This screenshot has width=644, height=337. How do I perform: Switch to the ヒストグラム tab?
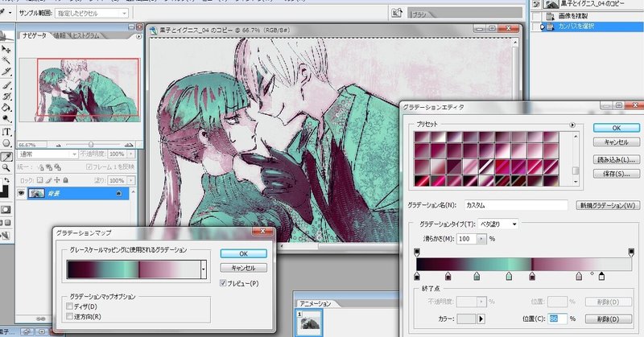(x=86, y=36)
